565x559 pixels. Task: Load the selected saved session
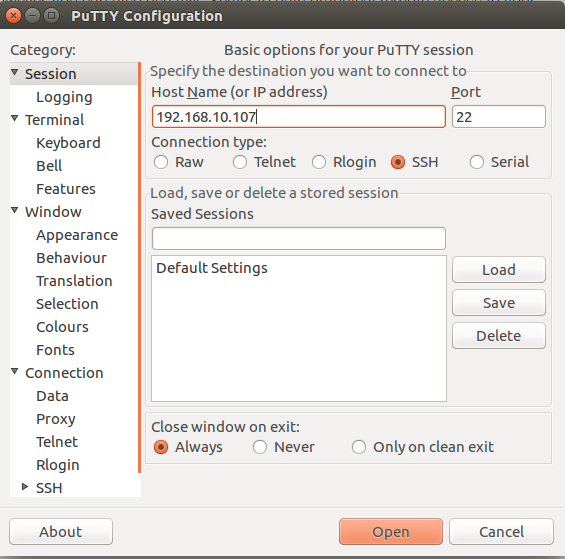point(499,270)
